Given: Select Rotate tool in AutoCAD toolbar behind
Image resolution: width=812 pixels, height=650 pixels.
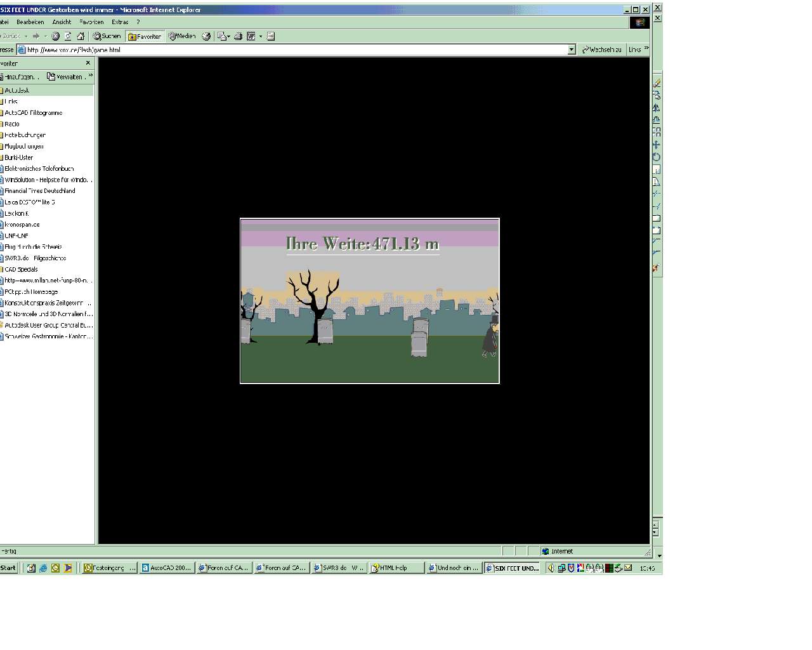Looking at the screenshot, I should coord(656,157).
